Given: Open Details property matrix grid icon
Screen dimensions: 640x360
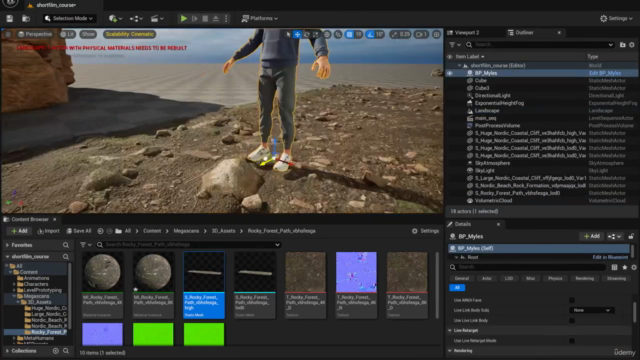Looking at the screenshot, I should [x=614, y=267].
